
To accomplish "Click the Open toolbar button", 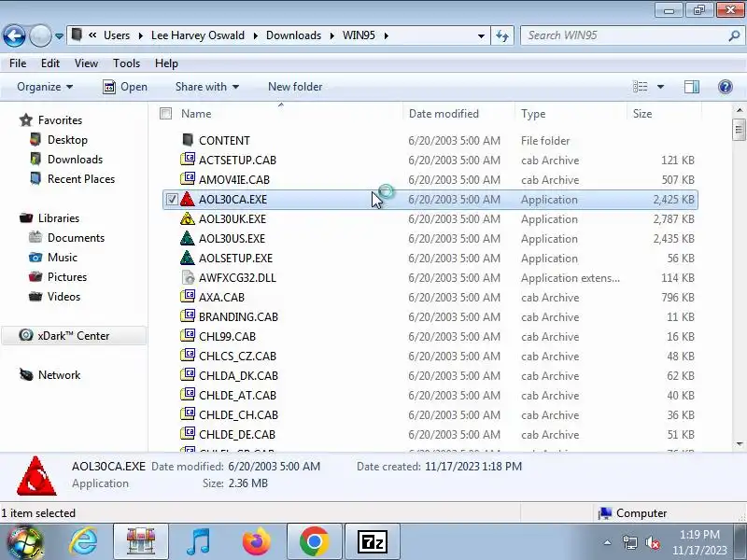I will [x=125, y=87].
